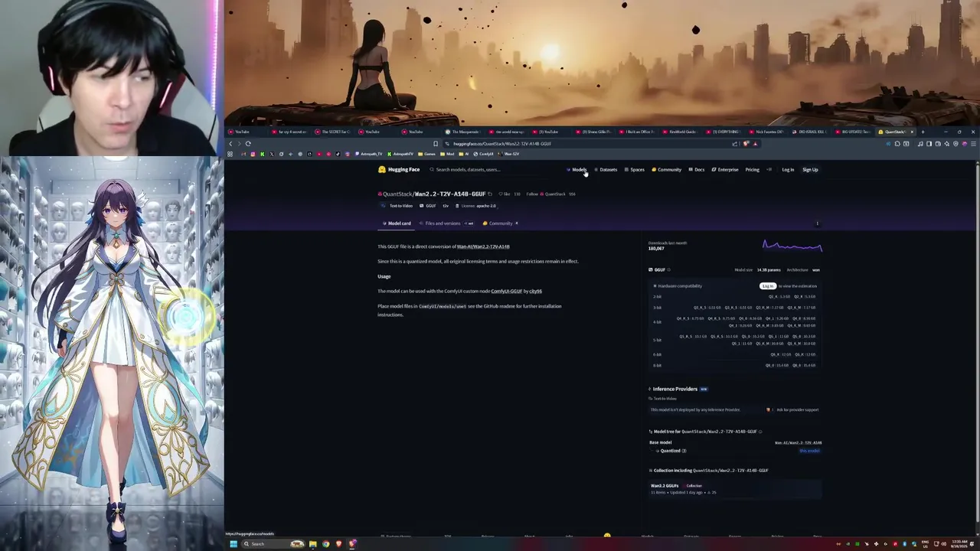The height and width of the screenshot is (551, 980).
Task: Open the ComfyUI-GGUF link
Action: (x=506, y=291)
